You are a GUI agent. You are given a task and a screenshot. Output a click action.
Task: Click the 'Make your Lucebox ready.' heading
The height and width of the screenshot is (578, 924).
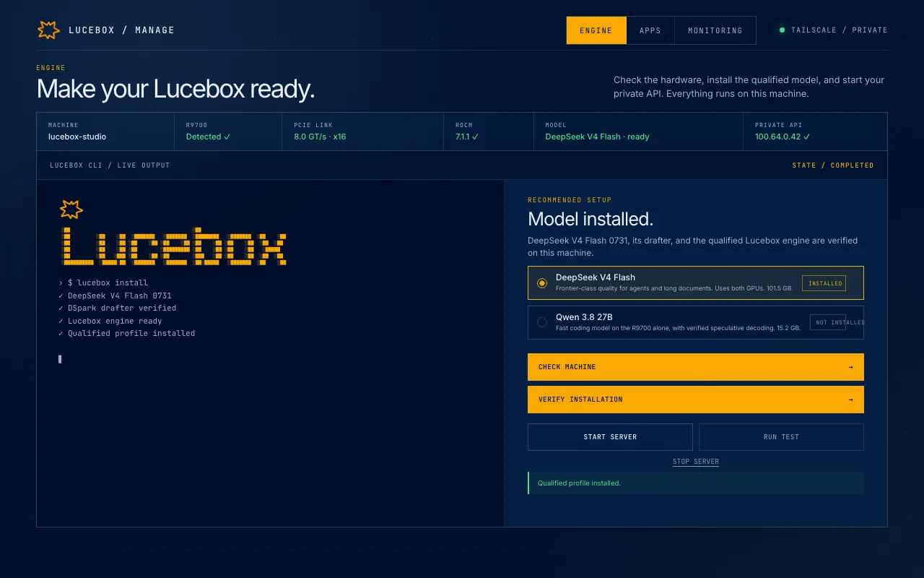pos(175,89)
